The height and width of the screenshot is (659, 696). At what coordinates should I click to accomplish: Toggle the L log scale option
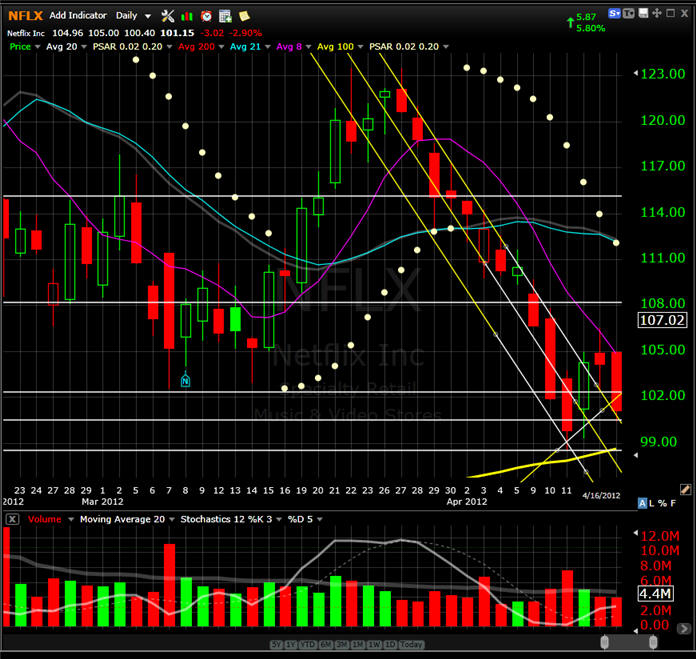652,503
